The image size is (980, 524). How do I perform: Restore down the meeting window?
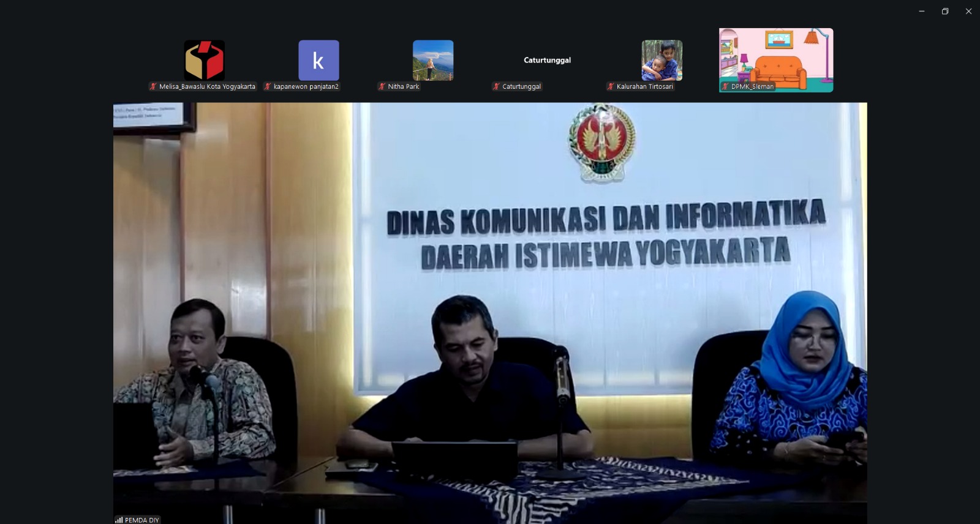945,11
